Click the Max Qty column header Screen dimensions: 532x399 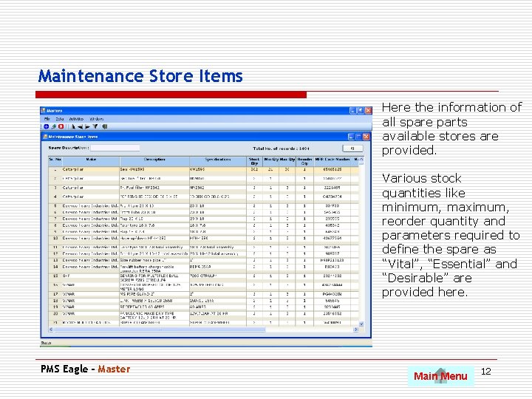(x=287, y=161)
